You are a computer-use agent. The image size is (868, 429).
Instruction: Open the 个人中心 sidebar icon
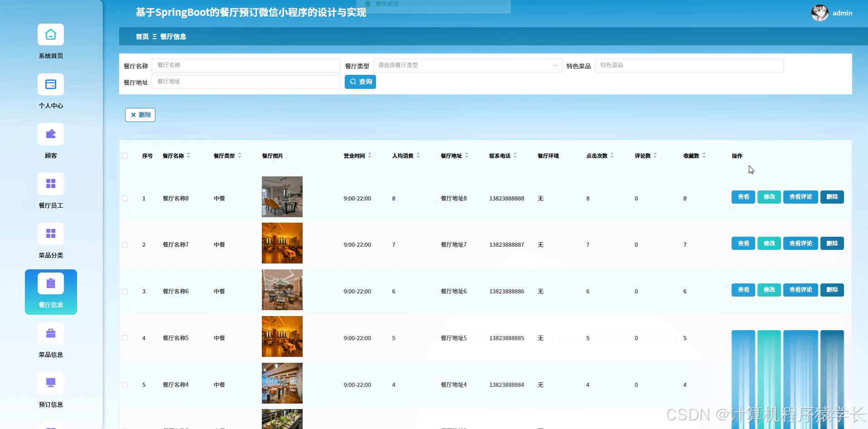(x=51, y=84)
